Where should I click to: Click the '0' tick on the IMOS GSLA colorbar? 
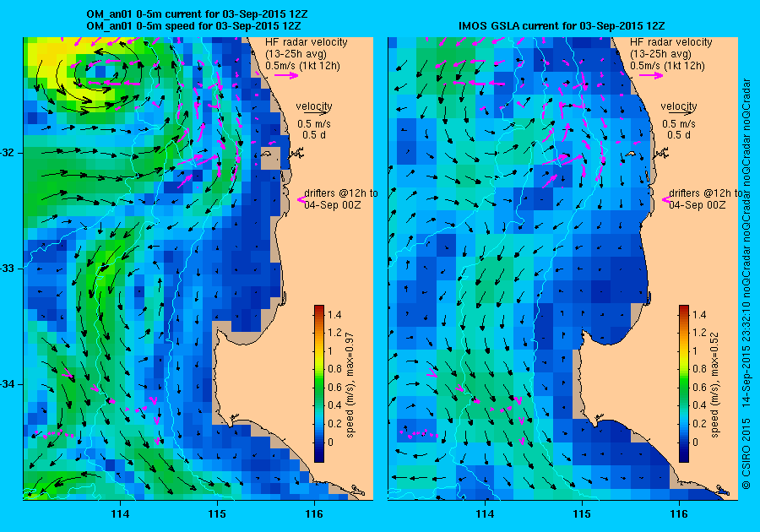click(x=695, y=442)
